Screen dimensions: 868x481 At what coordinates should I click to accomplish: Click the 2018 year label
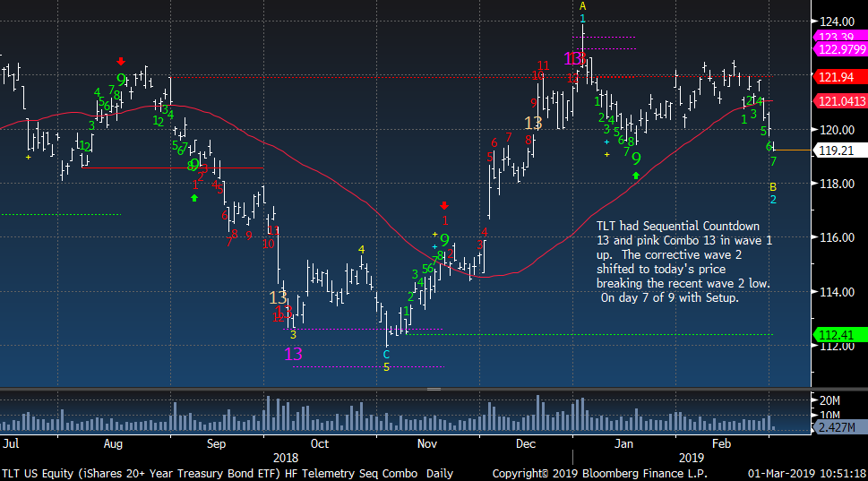tap(286, 459)
